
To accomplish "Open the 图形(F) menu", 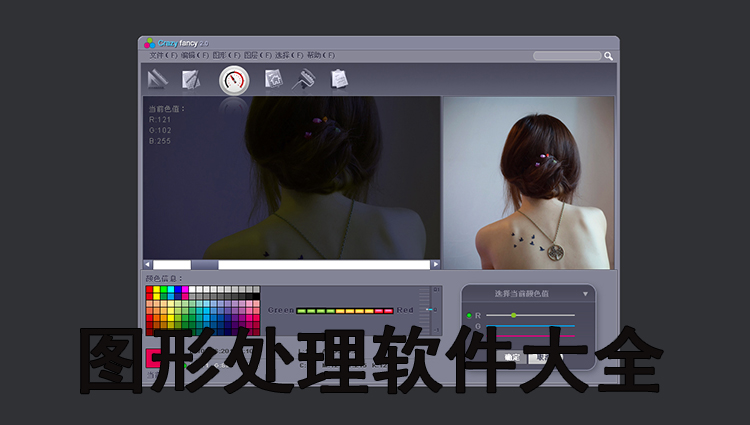I will pyautogui.click(x=226, y=55).
